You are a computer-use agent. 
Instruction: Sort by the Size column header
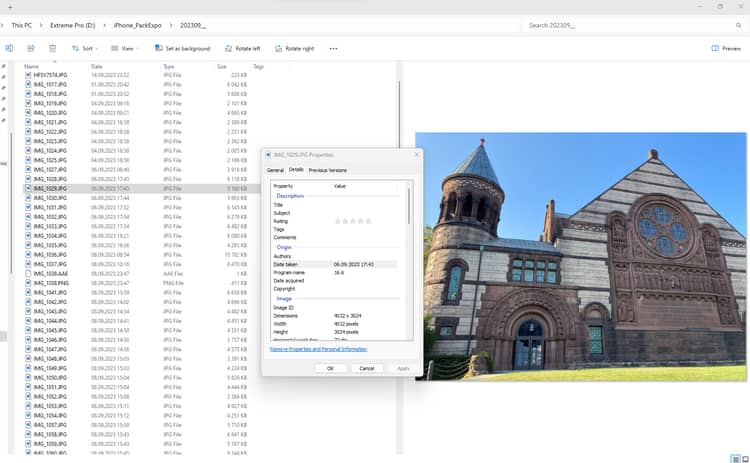(222, 66)
